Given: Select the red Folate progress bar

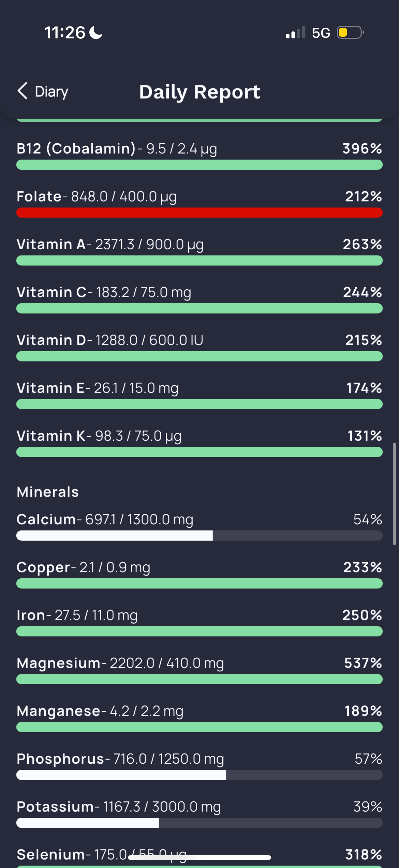Looking at the screenshot, I should click(x=199, y=213).
